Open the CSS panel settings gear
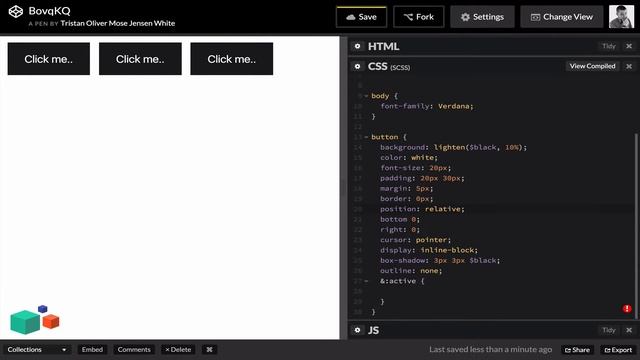640x360 pixels. point(358,66)
